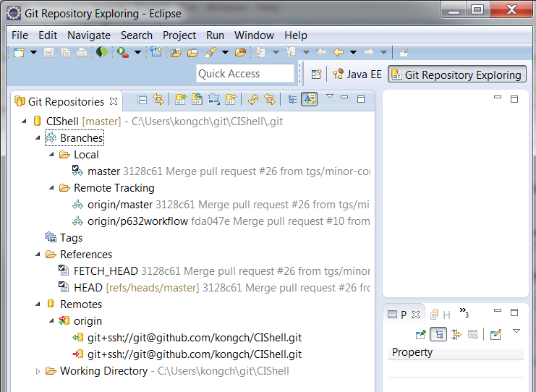Click the Show Advanced Properties icon

(456, 334)
